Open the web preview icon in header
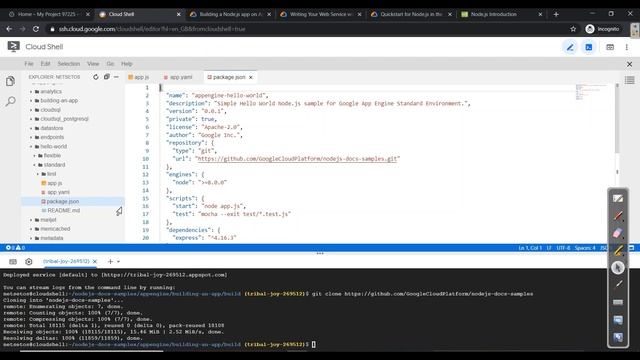The height and width of the screenshot is (360, 640). coord(610,47)
